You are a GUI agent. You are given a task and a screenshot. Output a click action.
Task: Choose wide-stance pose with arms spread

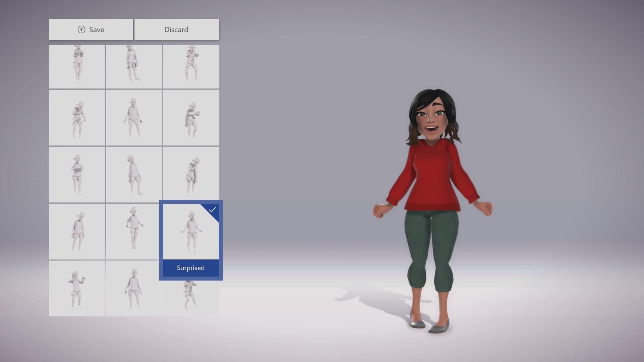[133, 118]
